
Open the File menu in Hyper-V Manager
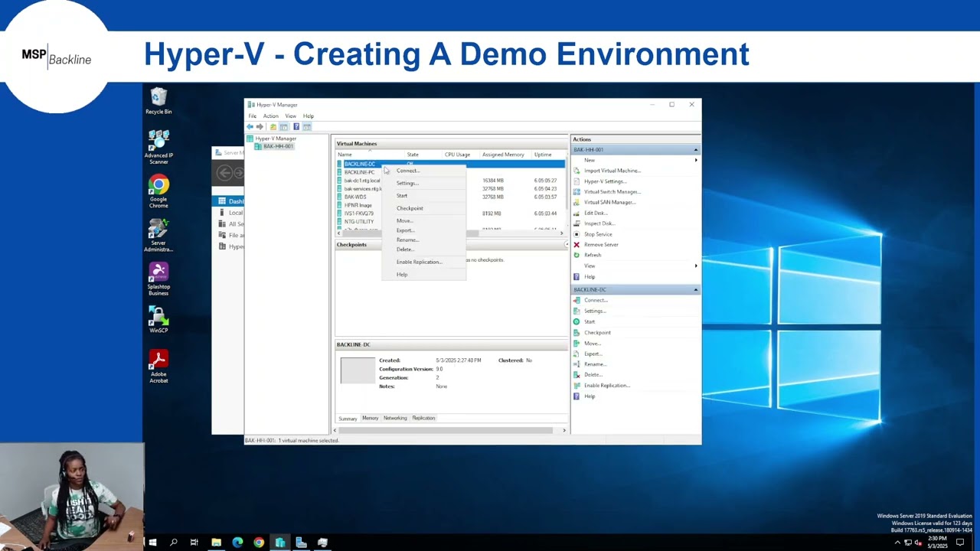(x=252, y=116)
